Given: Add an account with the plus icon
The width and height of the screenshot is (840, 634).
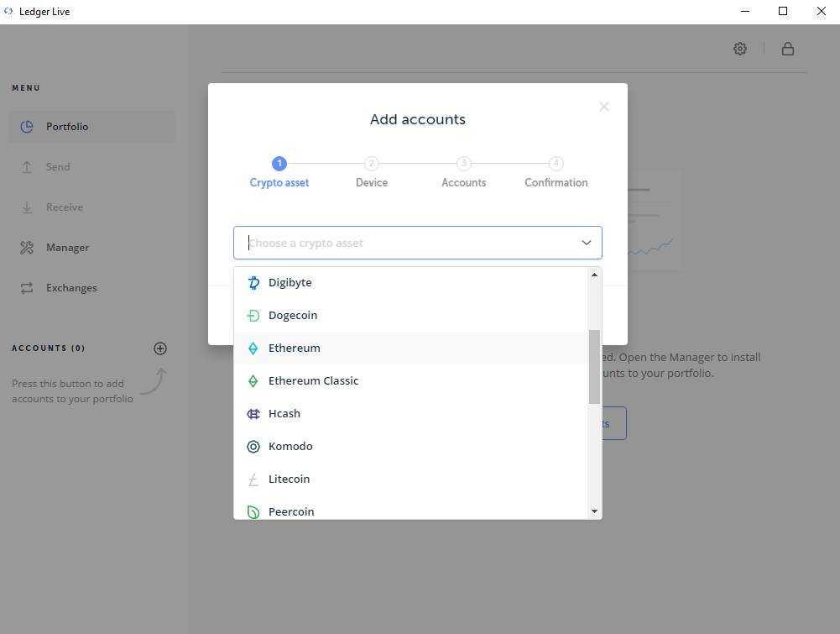Looking at the screenshot, I should 160,348.
